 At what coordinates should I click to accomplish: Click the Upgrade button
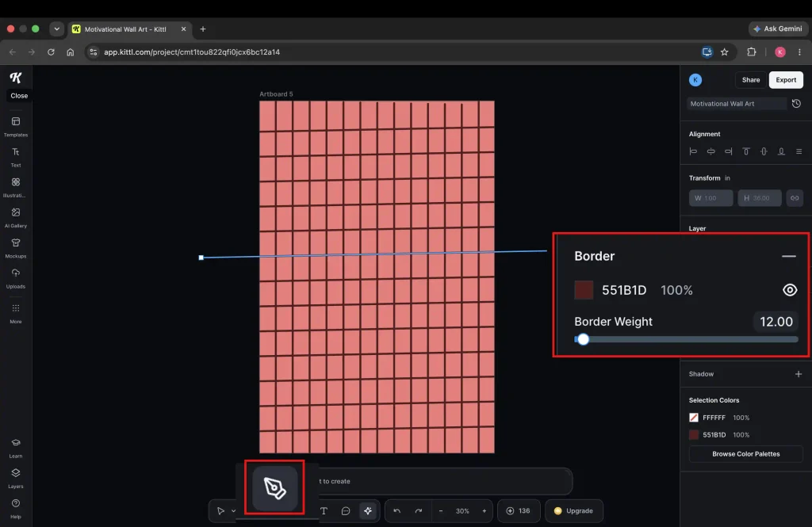(574, 511)
